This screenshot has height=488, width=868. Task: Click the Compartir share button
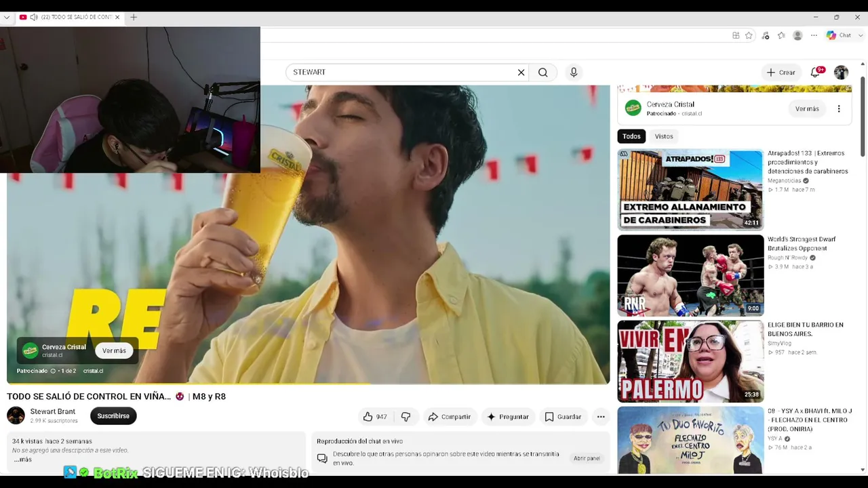click(449, 417)
